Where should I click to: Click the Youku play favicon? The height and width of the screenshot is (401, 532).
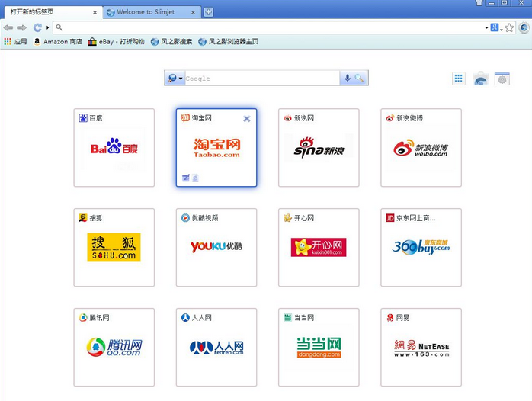tap(185, 218)
